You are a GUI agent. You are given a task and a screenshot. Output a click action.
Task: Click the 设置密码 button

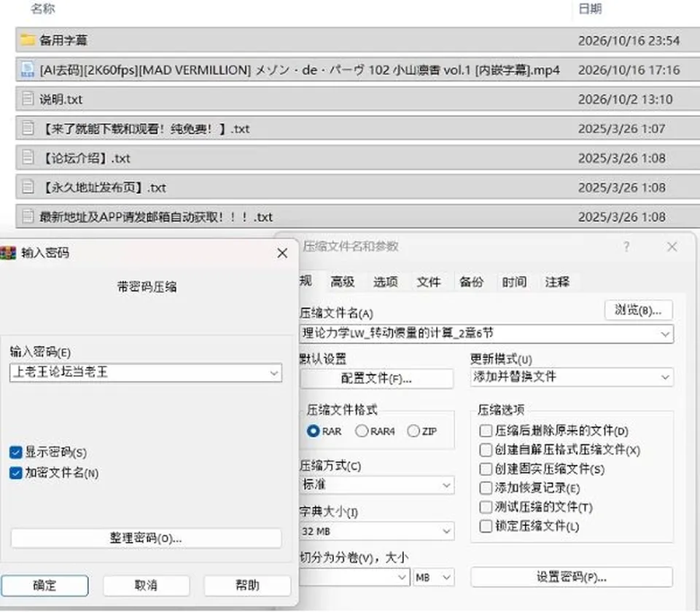click(572, 577)
